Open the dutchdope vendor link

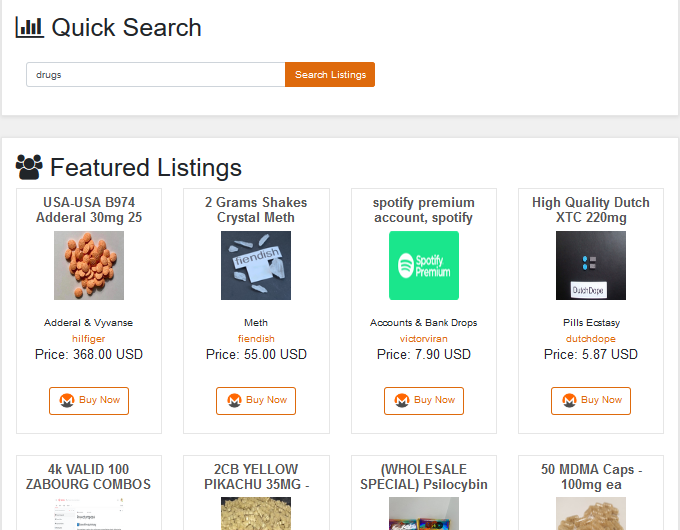(591, 339)
